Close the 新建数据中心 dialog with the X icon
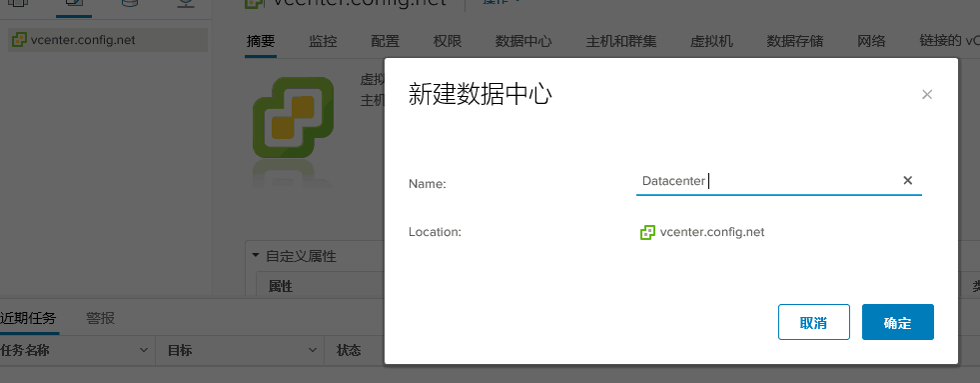 click(x=927, y=94)
